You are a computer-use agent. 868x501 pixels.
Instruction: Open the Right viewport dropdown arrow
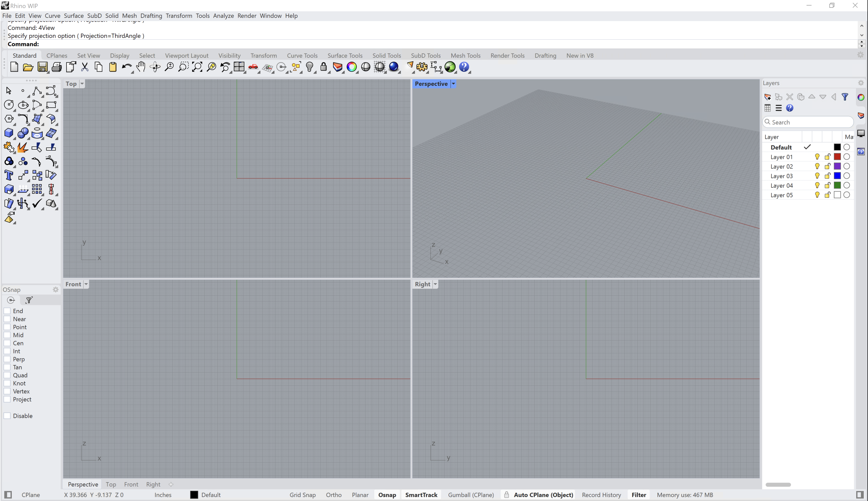click(x=435, y=284)
